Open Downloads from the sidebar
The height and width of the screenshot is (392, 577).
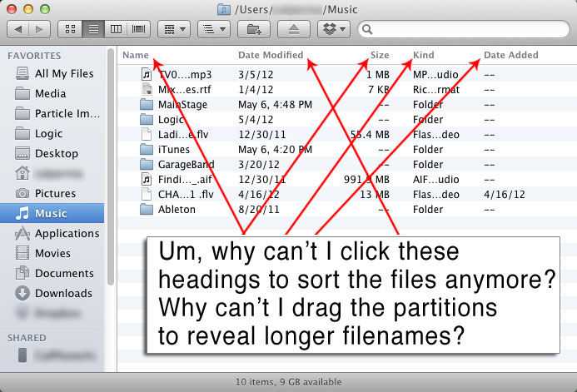(54, 293)
